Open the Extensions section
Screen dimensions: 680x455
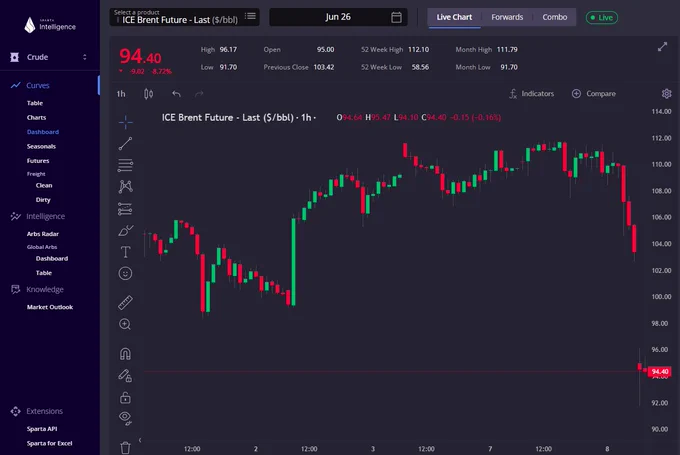[x=44, y=411]
